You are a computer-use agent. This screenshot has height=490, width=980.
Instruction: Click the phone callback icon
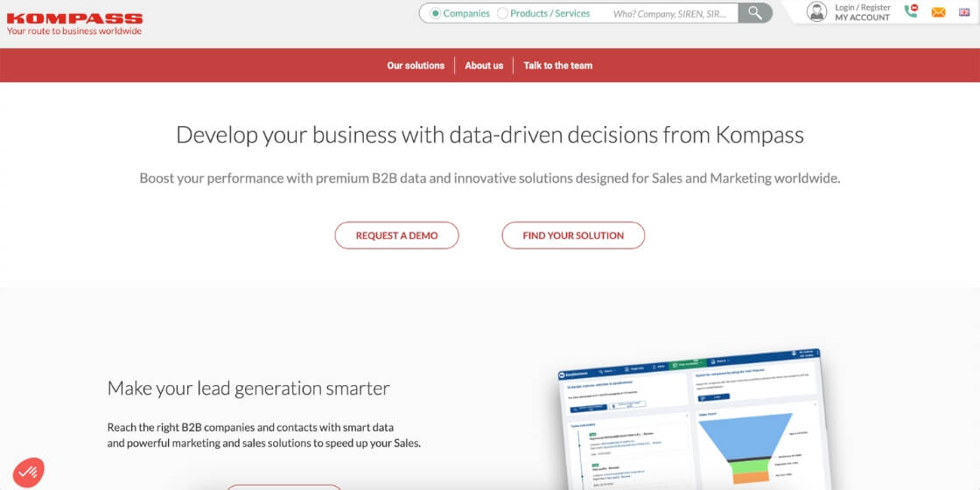click(x=911, y=11)
